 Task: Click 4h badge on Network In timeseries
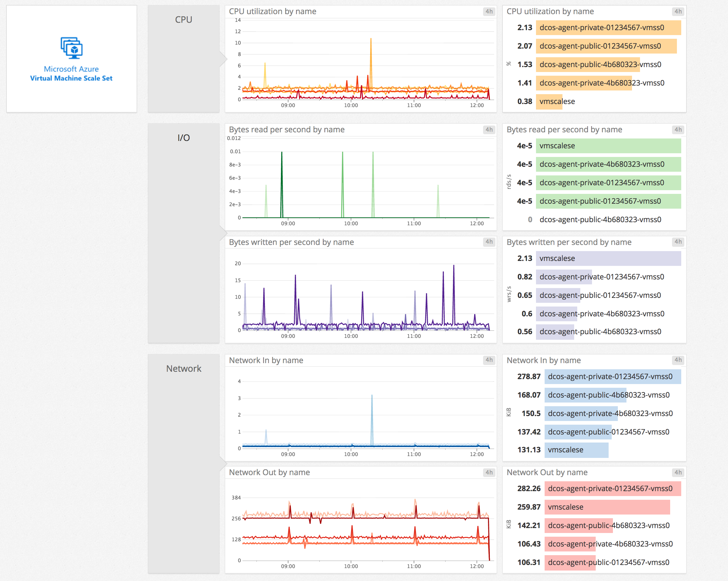click(489, 360)
